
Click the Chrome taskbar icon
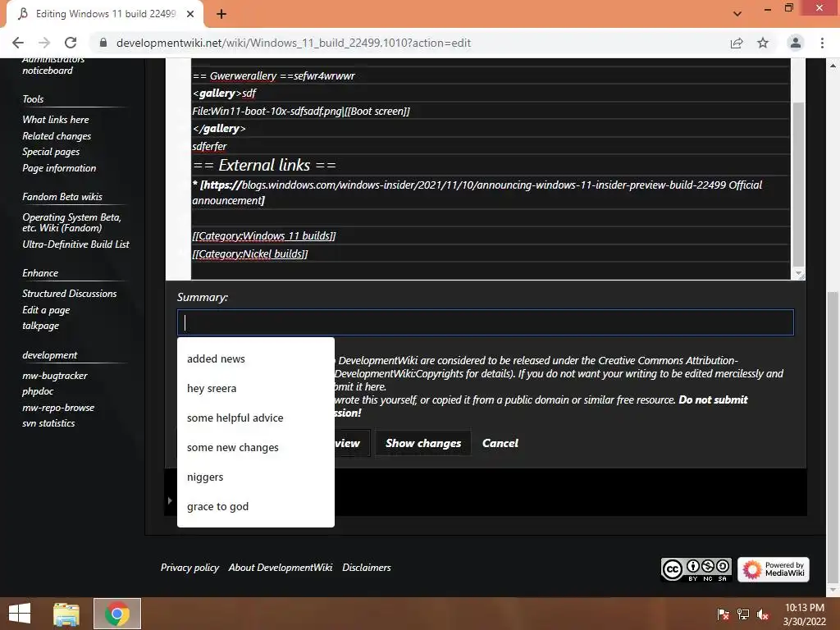coord(116,614)
